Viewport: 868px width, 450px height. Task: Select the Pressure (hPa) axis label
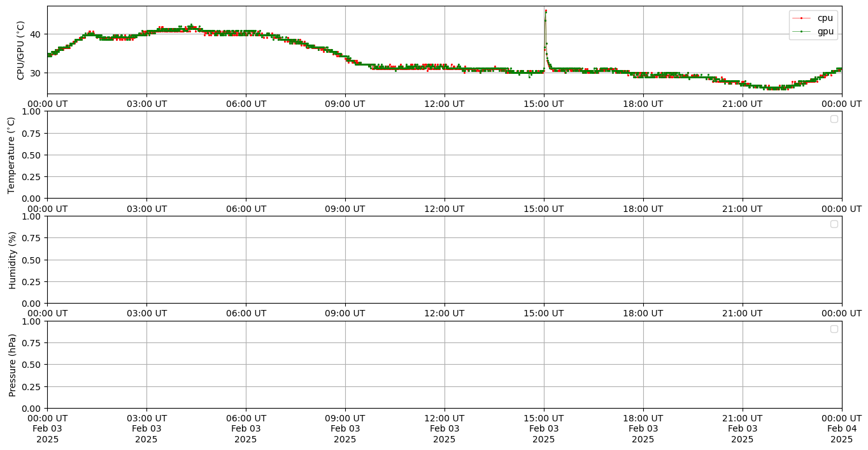12,365
